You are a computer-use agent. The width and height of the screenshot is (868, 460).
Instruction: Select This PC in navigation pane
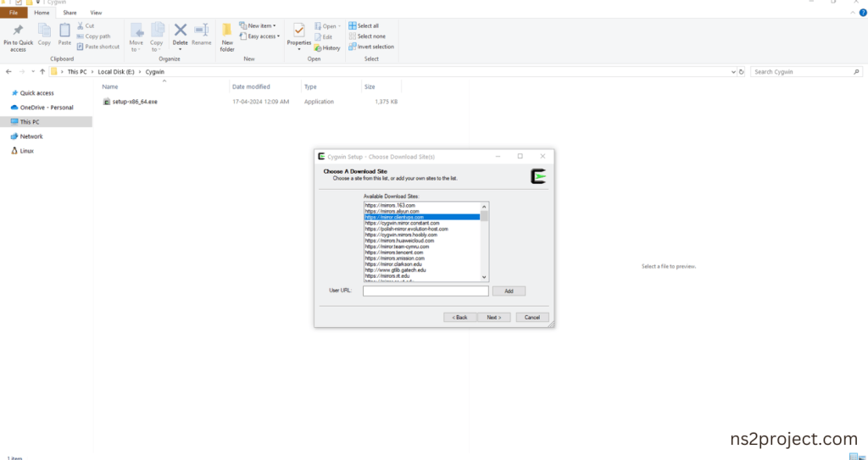coord(30,122)
